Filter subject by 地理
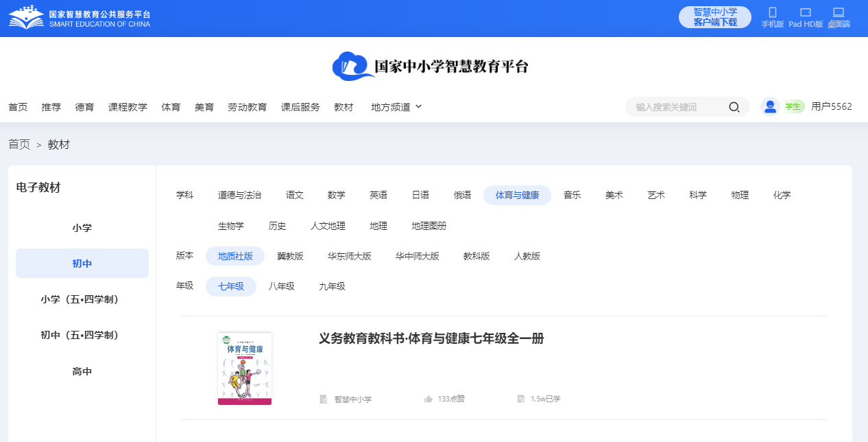 click(x=378, y=226)
